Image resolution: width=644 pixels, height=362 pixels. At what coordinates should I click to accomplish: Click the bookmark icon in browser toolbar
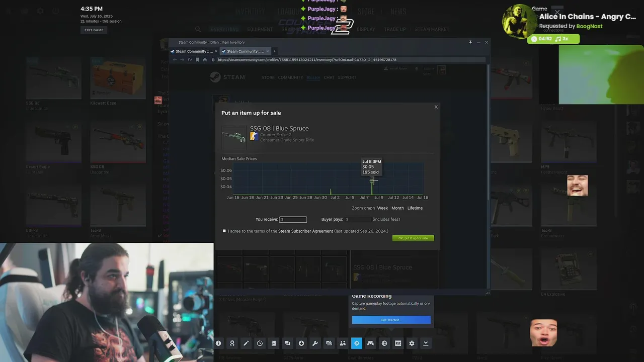click(197, 60)
